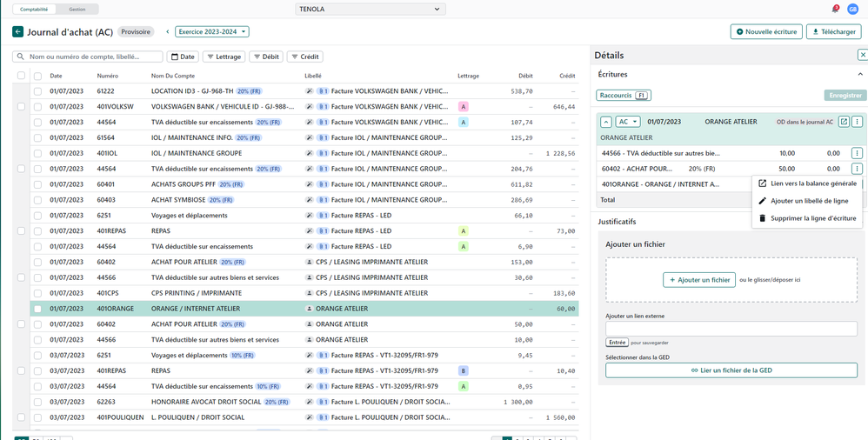Tick the checkbox for the 401ORANGE row

(37, 309)
